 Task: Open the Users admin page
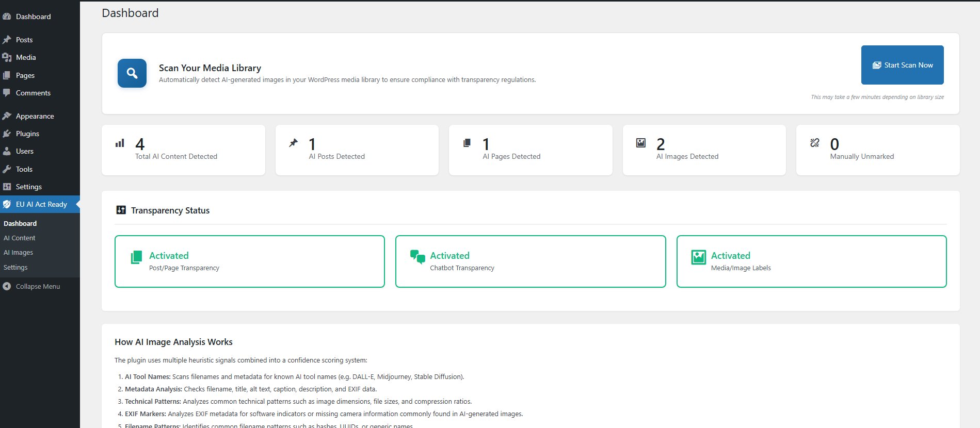click(x=25, y=151)
